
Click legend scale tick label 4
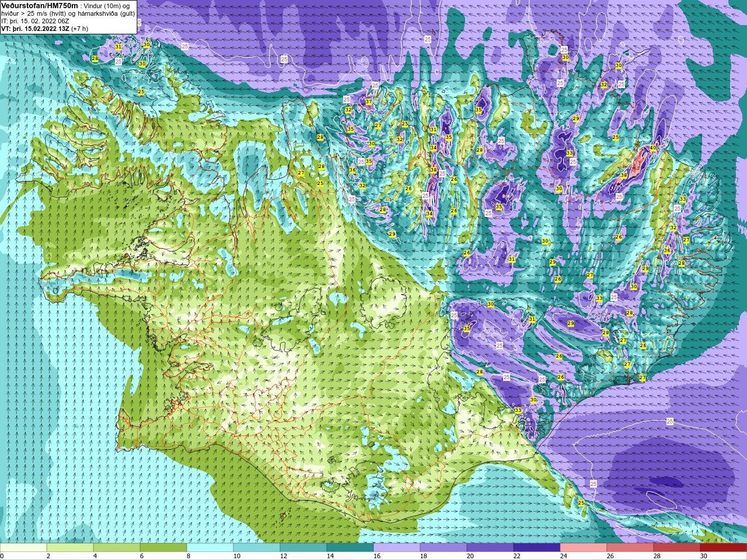pyautogui.click(x=95, y=556)
